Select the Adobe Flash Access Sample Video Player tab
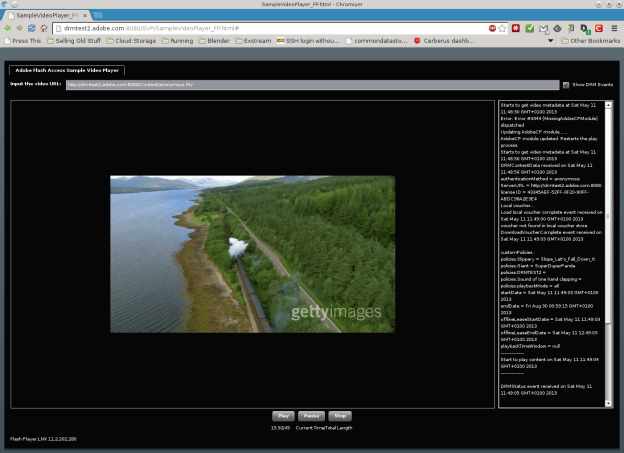 (67, 70)
